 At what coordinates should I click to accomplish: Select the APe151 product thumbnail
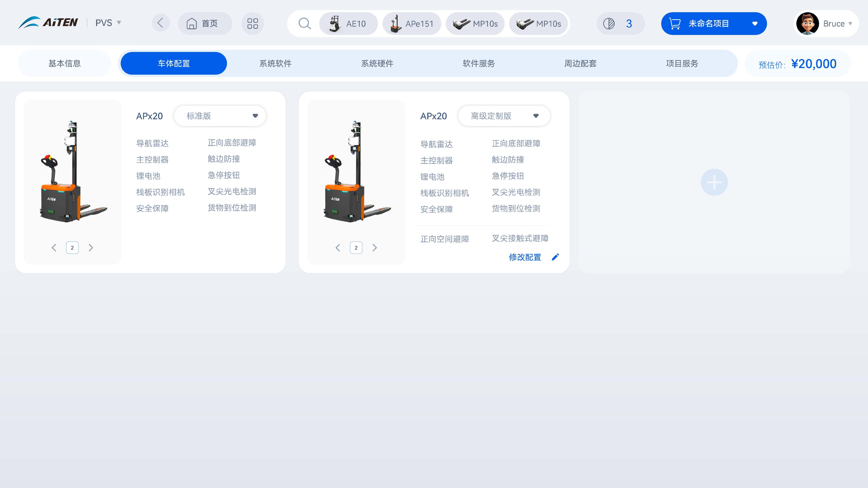412,23
